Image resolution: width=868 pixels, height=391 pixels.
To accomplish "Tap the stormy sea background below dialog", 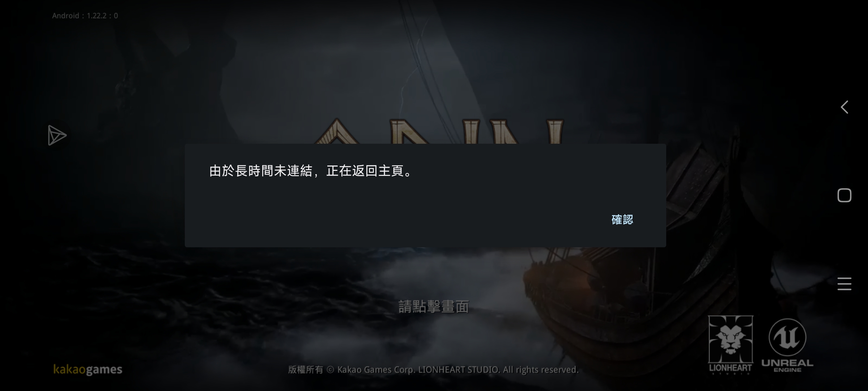I will [253, 290].
